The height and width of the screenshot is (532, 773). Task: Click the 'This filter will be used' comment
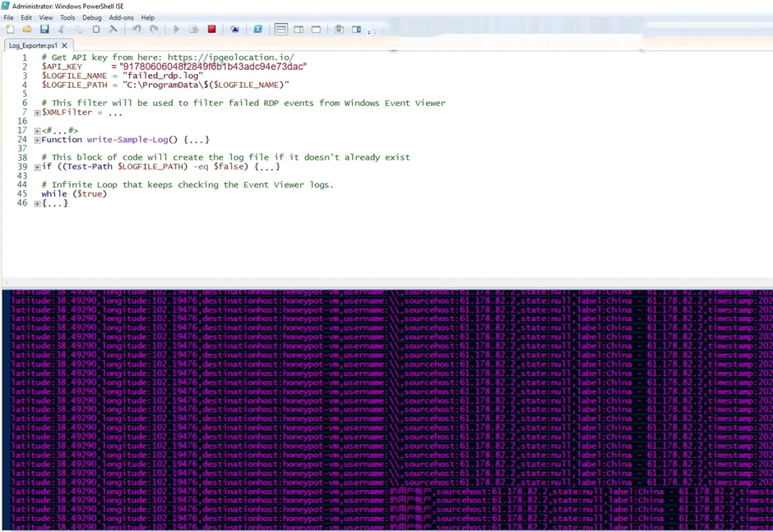(x=243, y=103)
